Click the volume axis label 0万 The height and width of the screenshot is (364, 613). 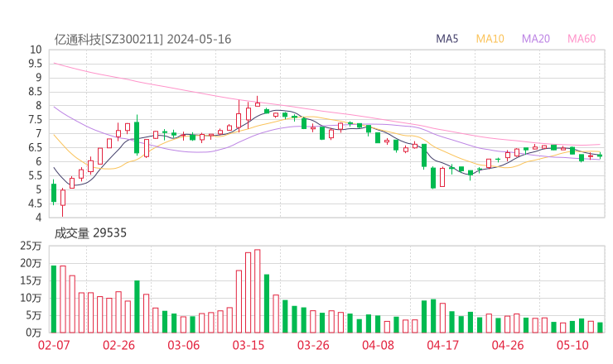[x=33, y=333]
